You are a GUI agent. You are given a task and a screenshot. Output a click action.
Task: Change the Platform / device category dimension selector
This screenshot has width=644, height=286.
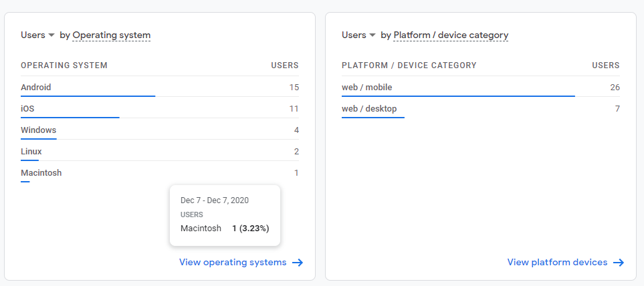(x=451, y=35)
